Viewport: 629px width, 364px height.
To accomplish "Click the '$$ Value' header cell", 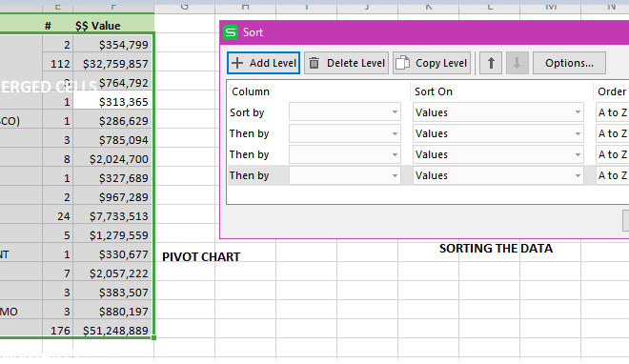I will click(113, 26).
